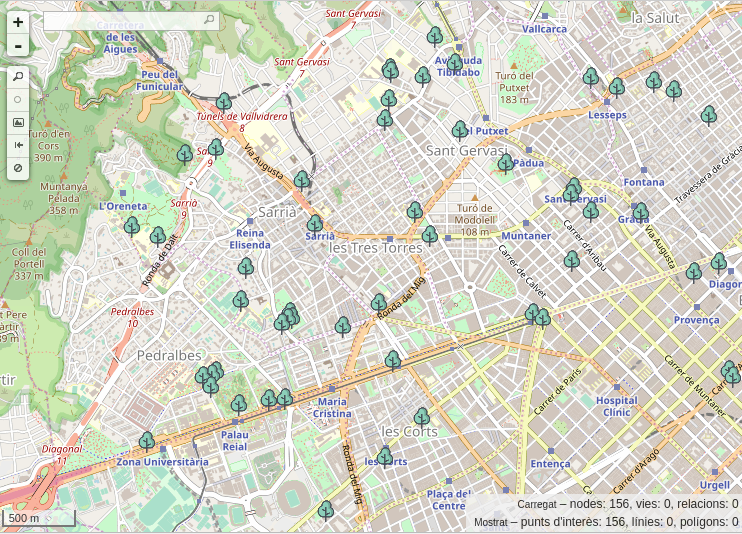742x534 pixels.
Task: Select the tree marker above Palau Reial
Action: click(x=239, y=404)
